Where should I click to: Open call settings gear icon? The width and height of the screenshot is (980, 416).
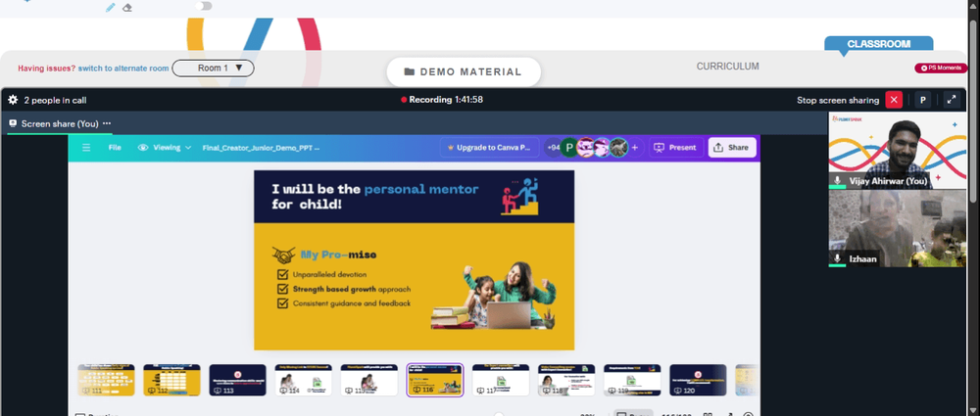(13, 100)
